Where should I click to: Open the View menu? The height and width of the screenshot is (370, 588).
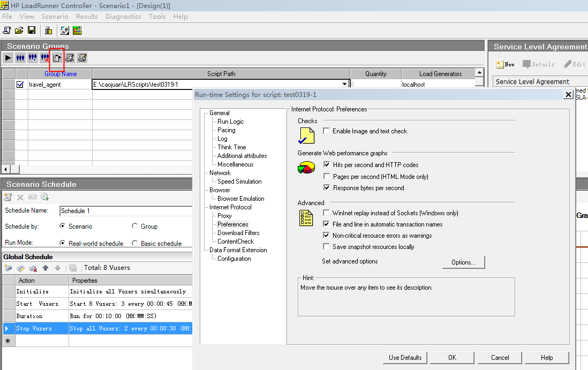(x=27, y=17)
